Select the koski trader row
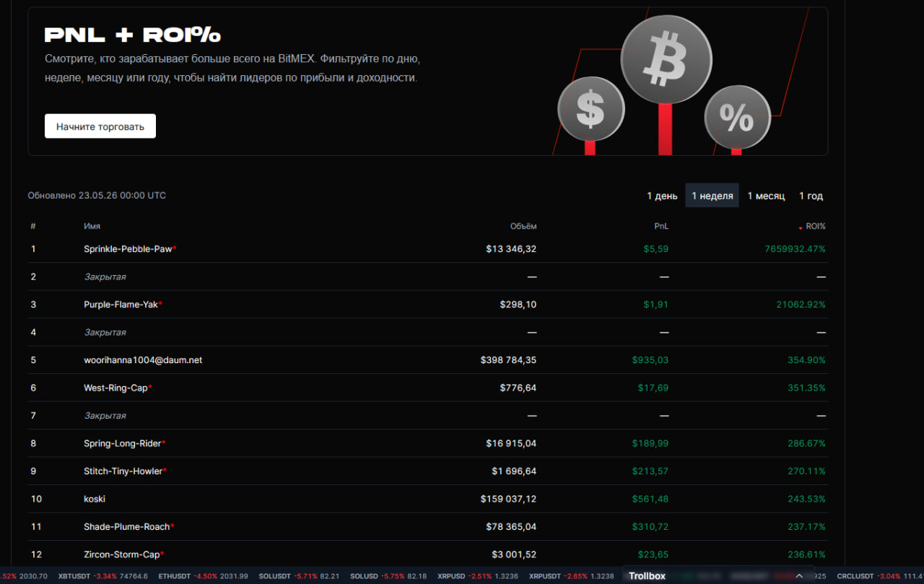Screen dimensions: 924x584 428,499
